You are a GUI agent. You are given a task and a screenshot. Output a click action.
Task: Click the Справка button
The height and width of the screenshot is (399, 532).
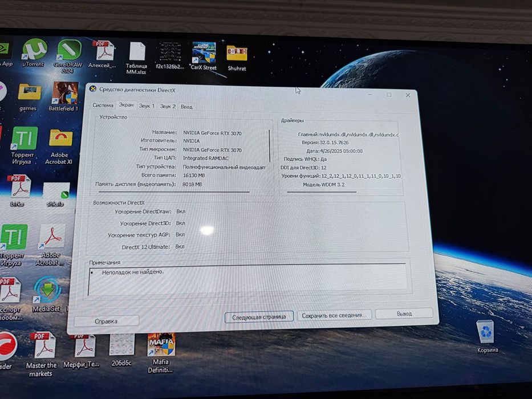pos(106,321)
